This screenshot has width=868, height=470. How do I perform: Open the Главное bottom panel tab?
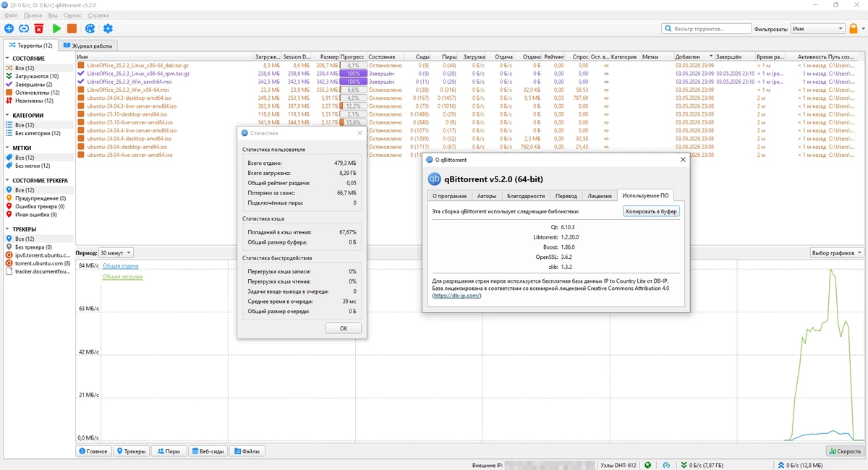93,451
